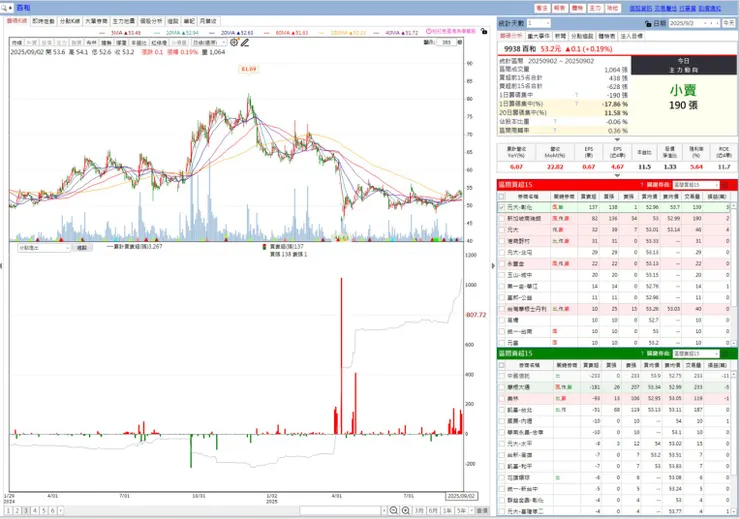
Task: Click the lock icon next to 日期
Action: pos(648,23)
